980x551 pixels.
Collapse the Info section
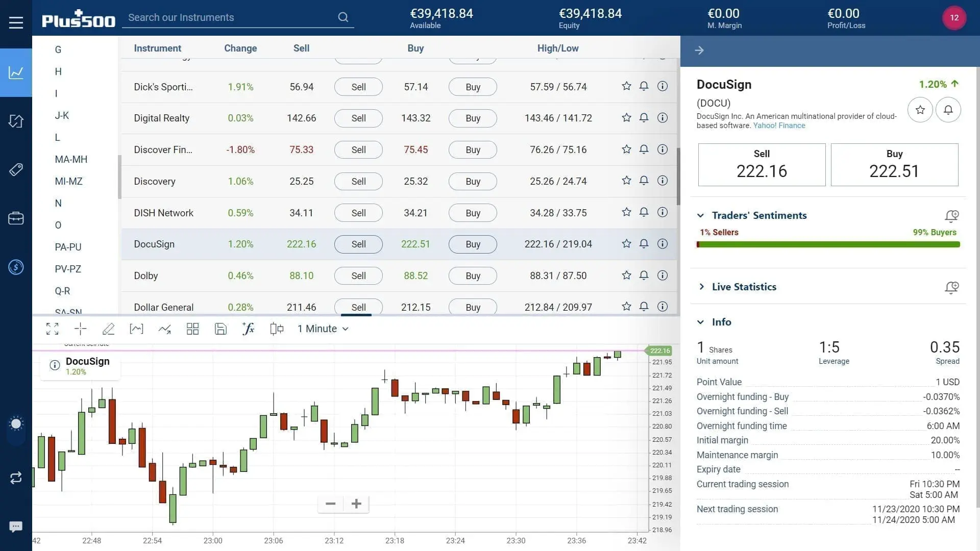700,322
